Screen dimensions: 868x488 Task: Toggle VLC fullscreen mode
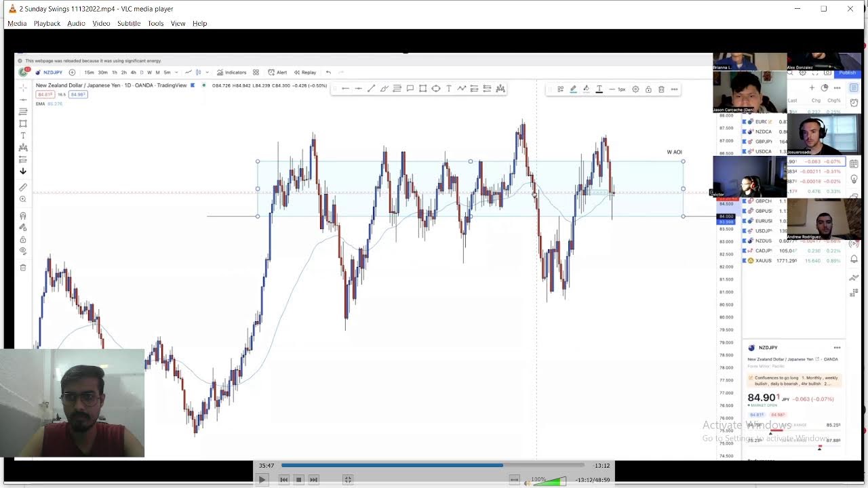pos(348,480)
